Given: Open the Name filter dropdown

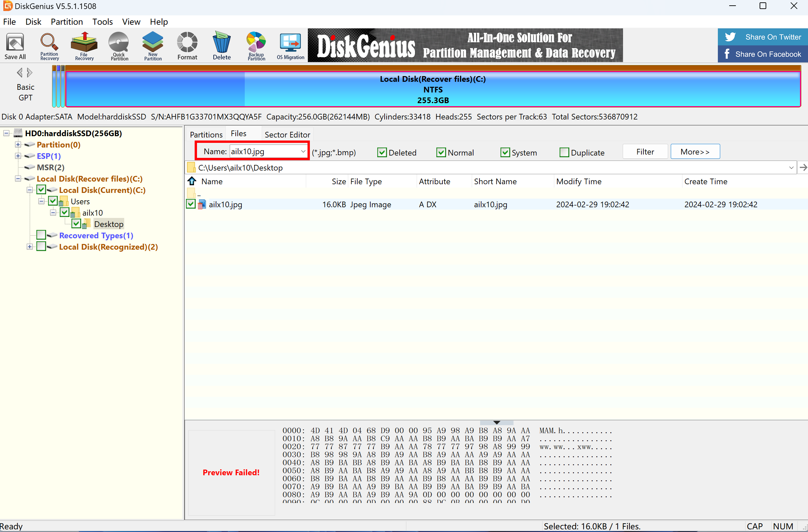Looking at the screenshot, I should pyautogui.click(x=303, y=151).
